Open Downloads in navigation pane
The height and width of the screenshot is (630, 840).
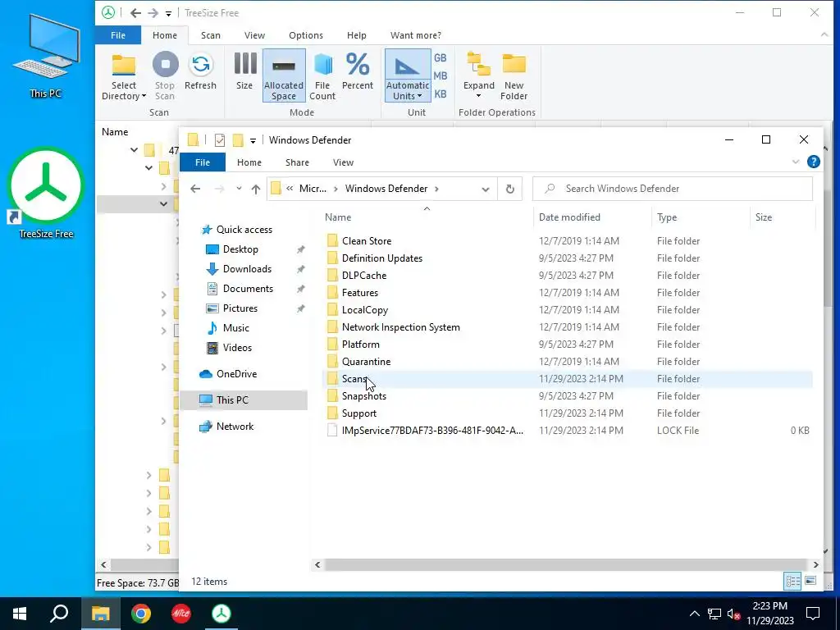click(247, 269)
